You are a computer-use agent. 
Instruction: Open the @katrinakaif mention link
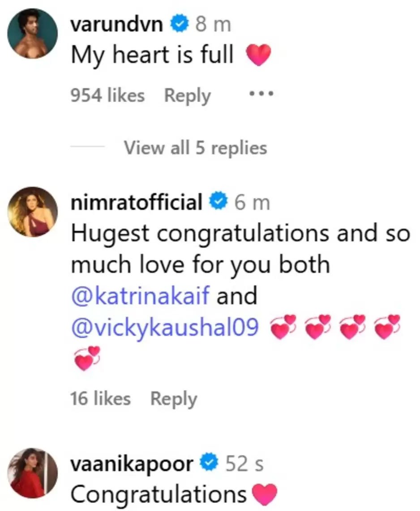(x=140, y=296)
